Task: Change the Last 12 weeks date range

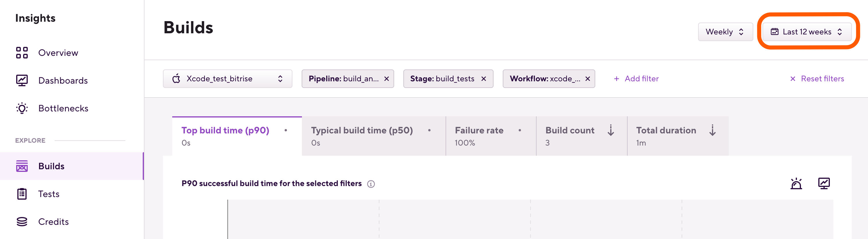Action: [807, 31]
